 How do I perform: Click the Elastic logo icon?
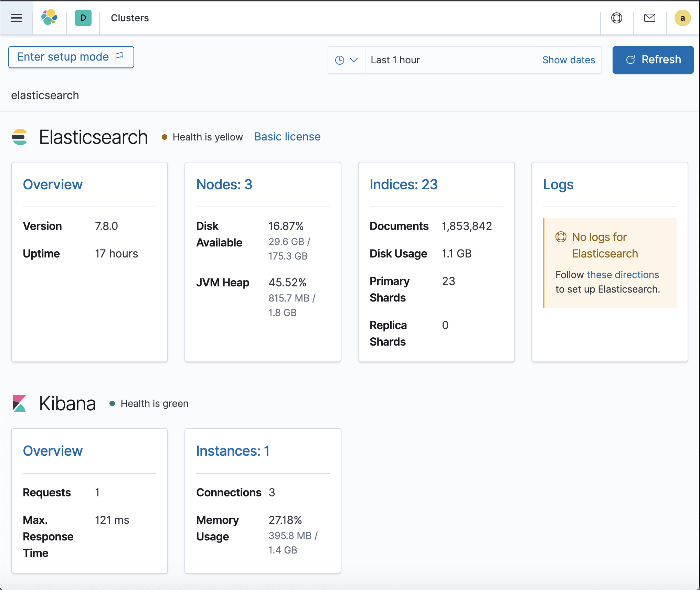(x=50, y=18)
